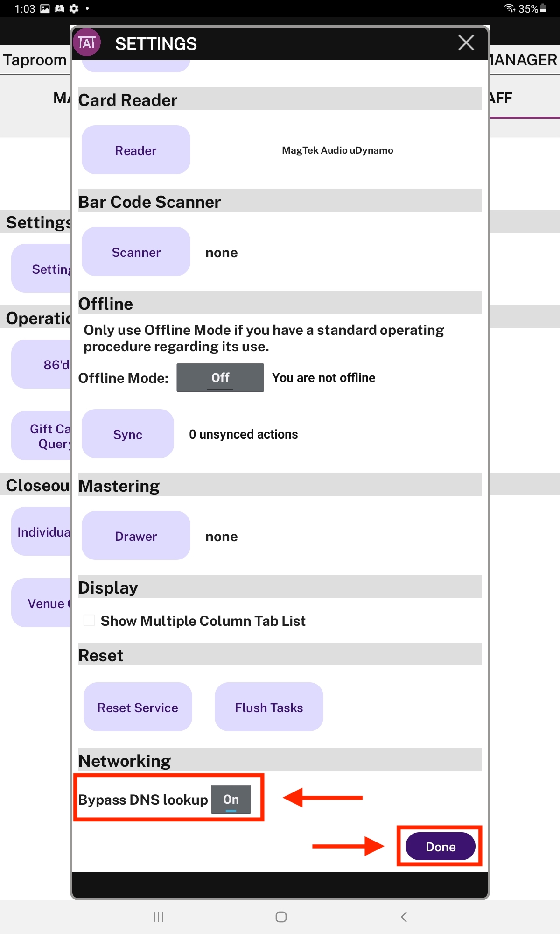
Task: Click the Networking section header
Action: (280, 760)
